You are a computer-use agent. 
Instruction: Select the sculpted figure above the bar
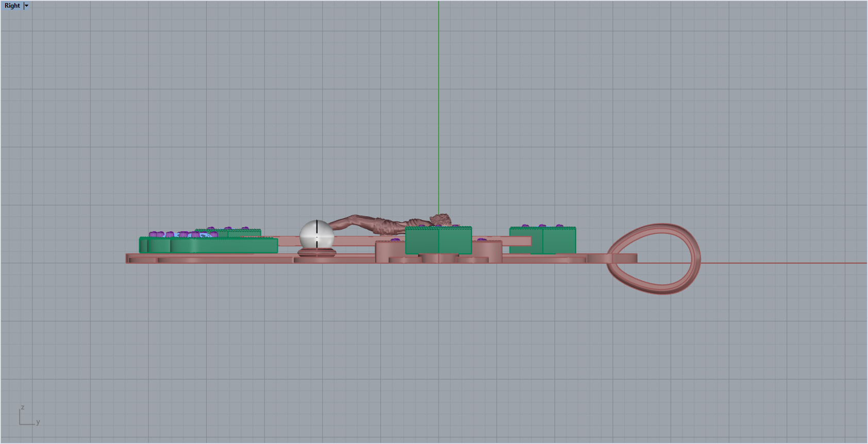(x=390, y=224)
